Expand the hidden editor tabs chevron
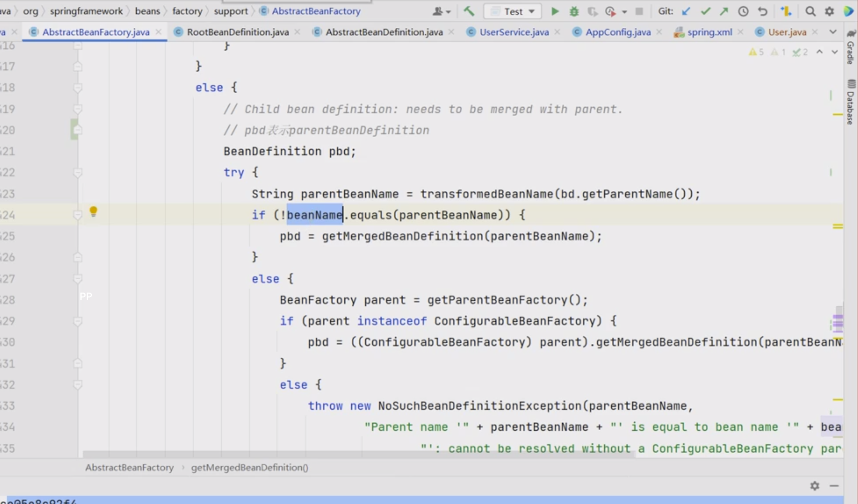858x504 pixels. click(x=833, y=32)
